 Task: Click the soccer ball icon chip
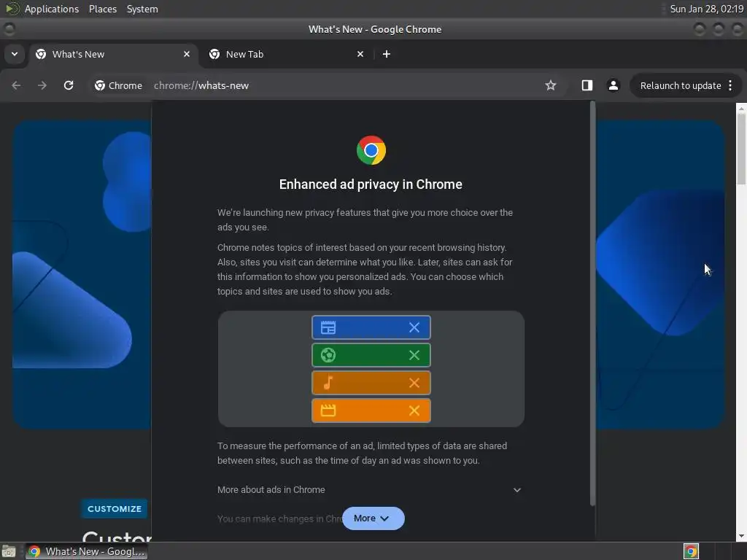click(328, 355)
